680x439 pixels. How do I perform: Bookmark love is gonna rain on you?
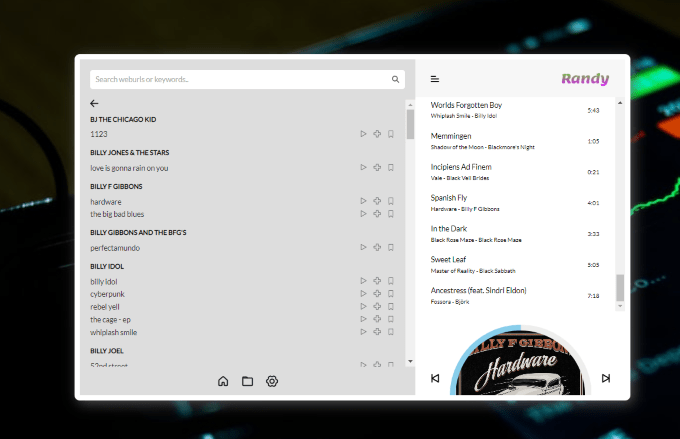[x=391, y=167]
